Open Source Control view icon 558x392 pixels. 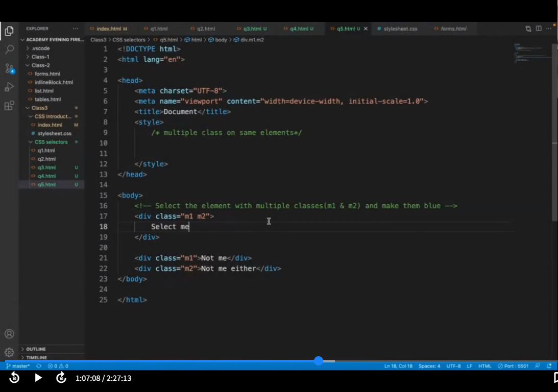(9, 68)
